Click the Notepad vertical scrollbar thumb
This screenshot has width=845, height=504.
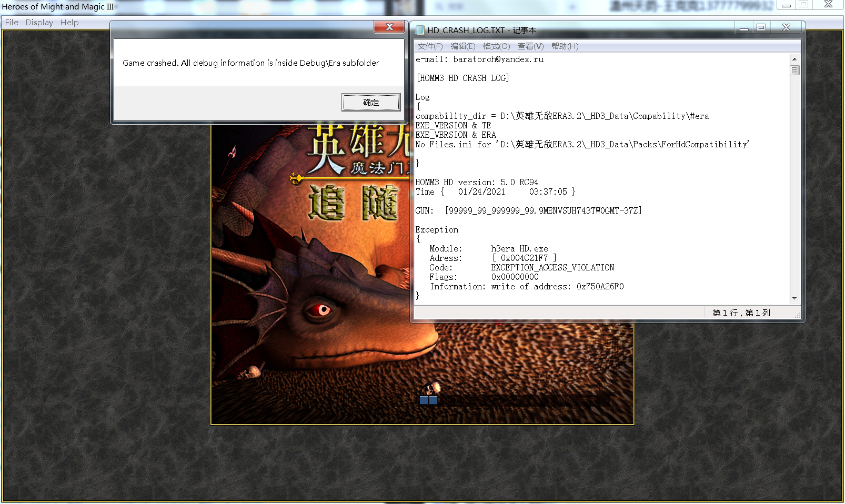click(794, 70)
